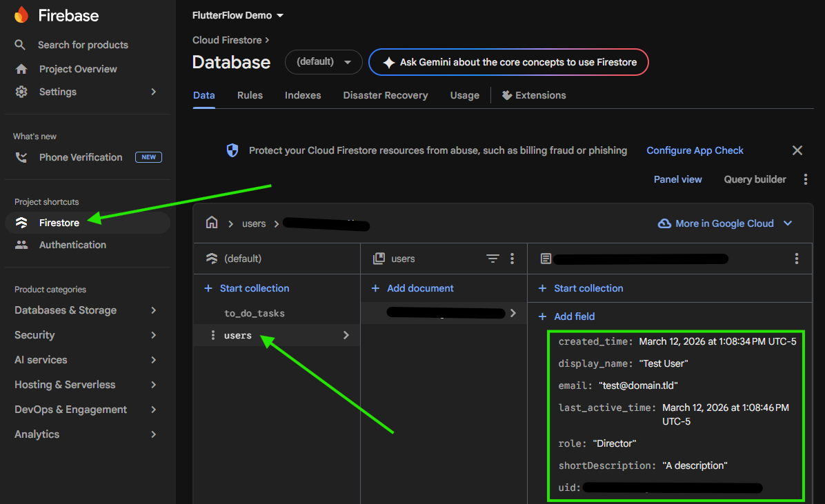
Task: Click Search for products field
Action: pos(83,45)
